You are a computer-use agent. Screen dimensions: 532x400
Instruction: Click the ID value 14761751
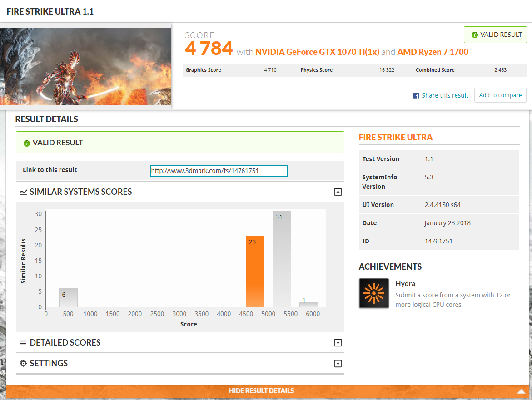(438, 242)
